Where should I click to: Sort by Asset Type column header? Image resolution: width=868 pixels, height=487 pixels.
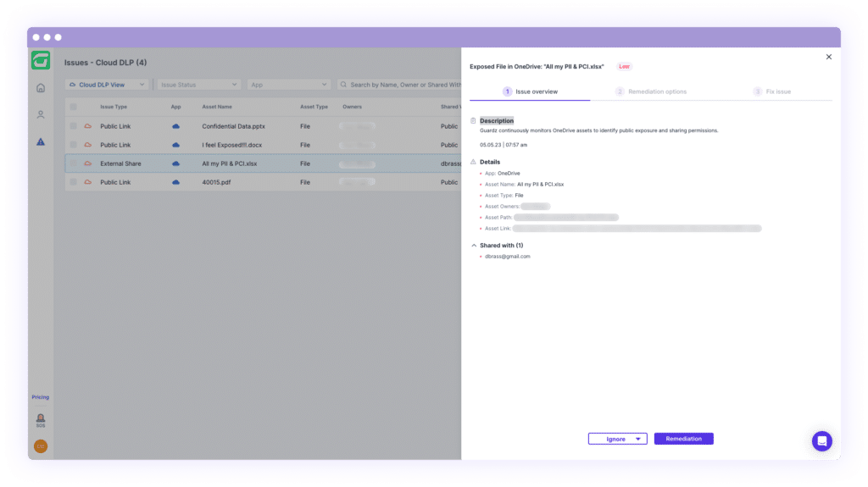[314, 107]
